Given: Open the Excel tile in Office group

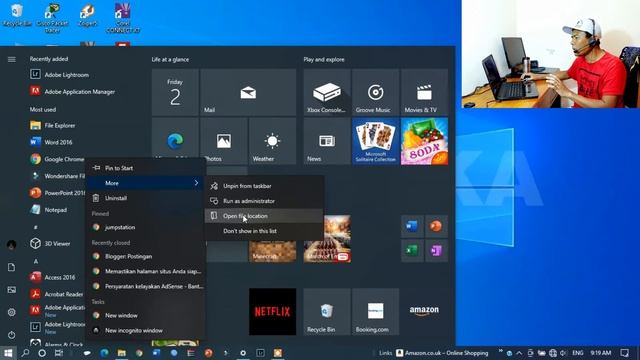Looking at the screenshot, I should click(412, 251).
